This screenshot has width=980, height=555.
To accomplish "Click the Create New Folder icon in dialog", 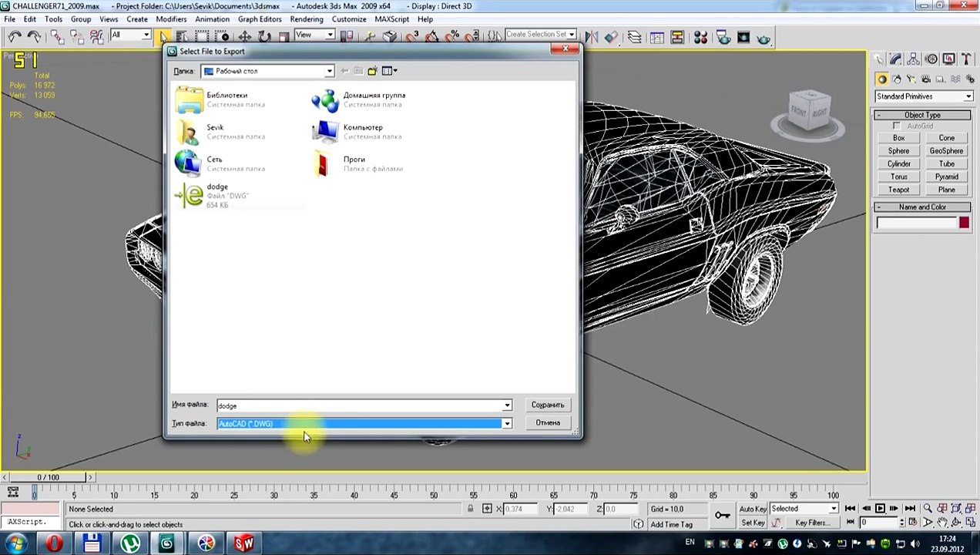I will click(373, 71).
